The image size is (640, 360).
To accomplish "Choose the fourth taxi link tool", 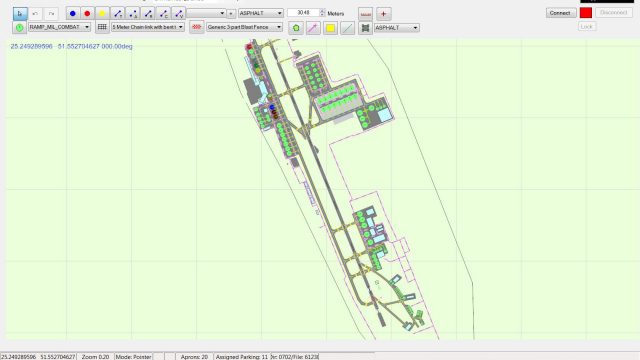I will (x=163, y=13).
